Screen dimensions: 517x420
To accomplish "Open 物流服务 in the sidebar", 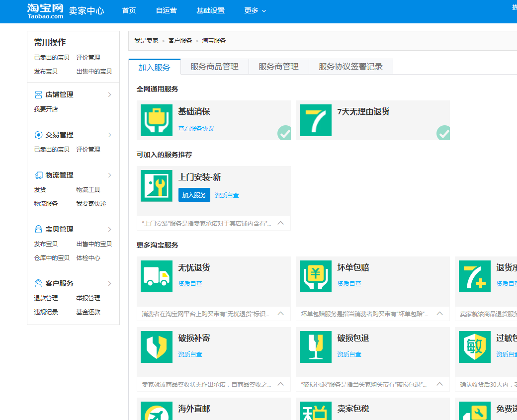I will [46, 204].
